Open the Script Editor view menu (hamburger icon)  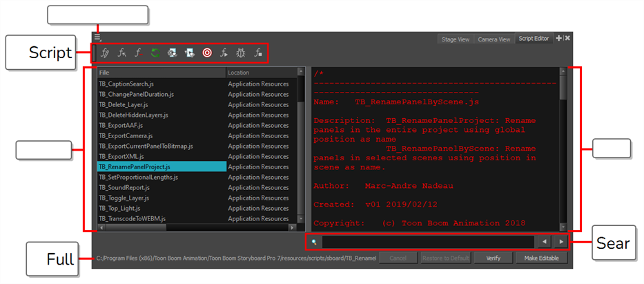point(98,38)
